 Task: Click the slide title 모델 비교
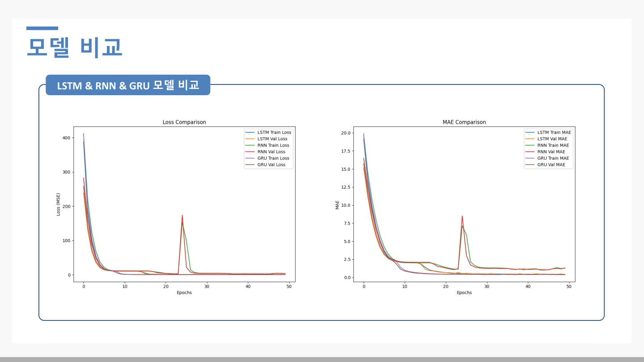tap(74, 47)
